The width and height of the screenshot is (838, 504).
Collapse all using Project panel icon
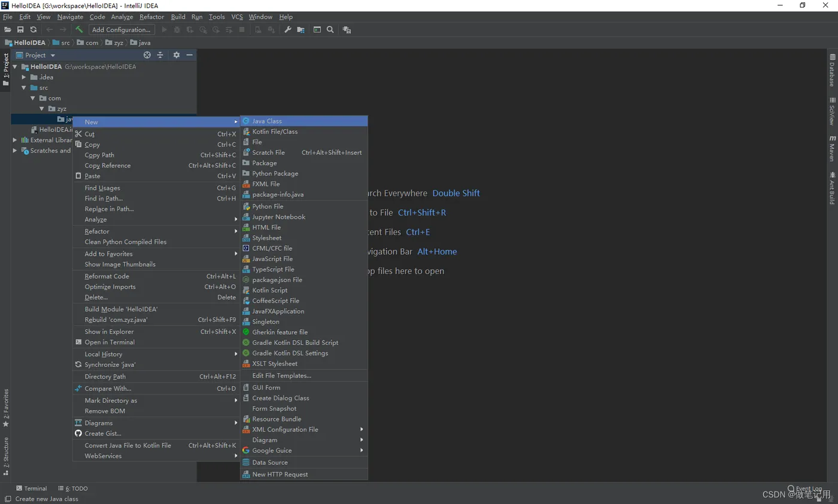click(x=160, y=55)
